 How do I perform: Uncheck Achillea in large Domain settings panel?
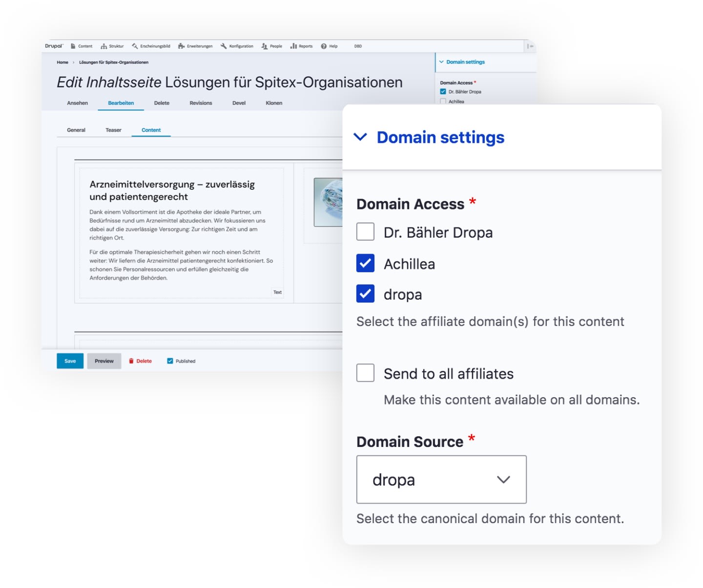[365, 263]
